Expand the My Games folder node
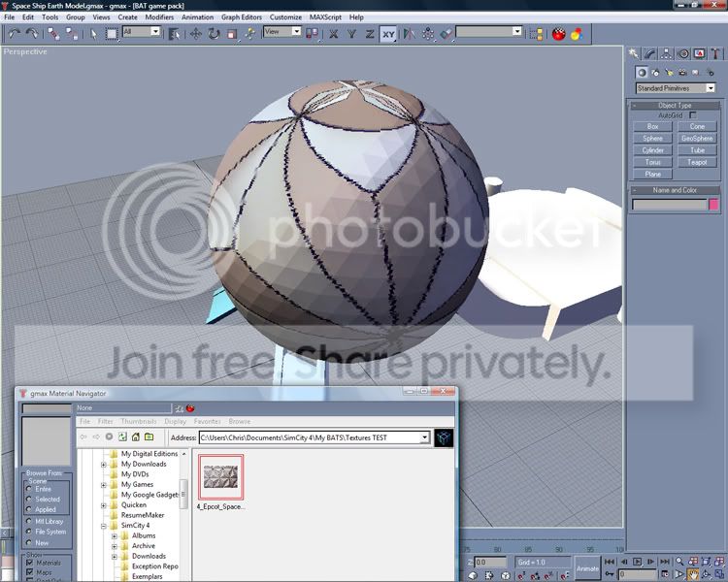Image resolution: width=728 pixels, height=582 pixels. (x=104, y=485)
